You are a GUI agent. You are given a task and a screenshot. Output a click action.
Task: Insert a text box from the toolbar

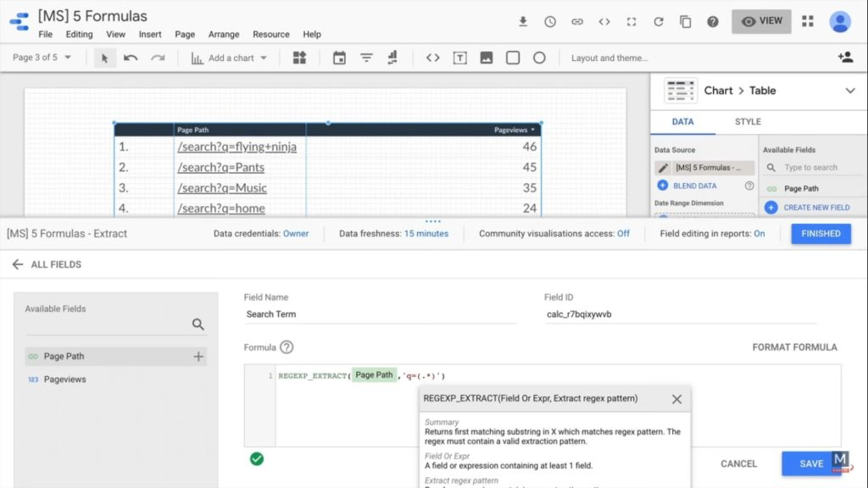459,58
